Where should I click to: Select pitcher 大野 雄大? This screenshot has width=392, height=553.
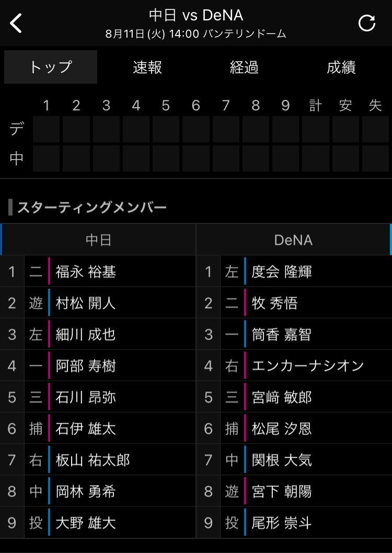point(86,523)
